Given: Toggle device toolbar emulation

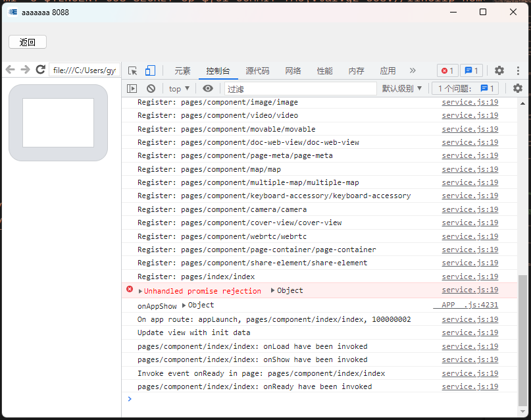Looking at the screenshot, I should coord(150,70).
